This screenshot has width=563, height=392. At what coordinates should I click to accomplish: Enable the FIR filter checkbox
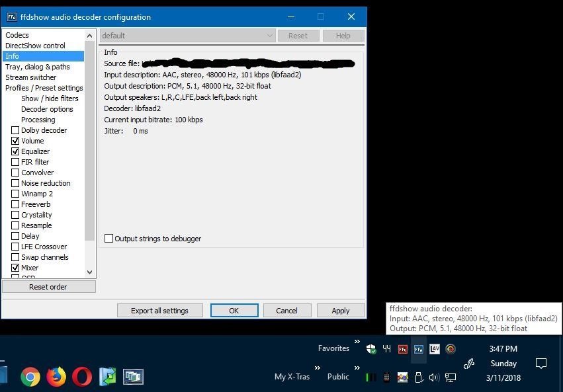point(15,162)
